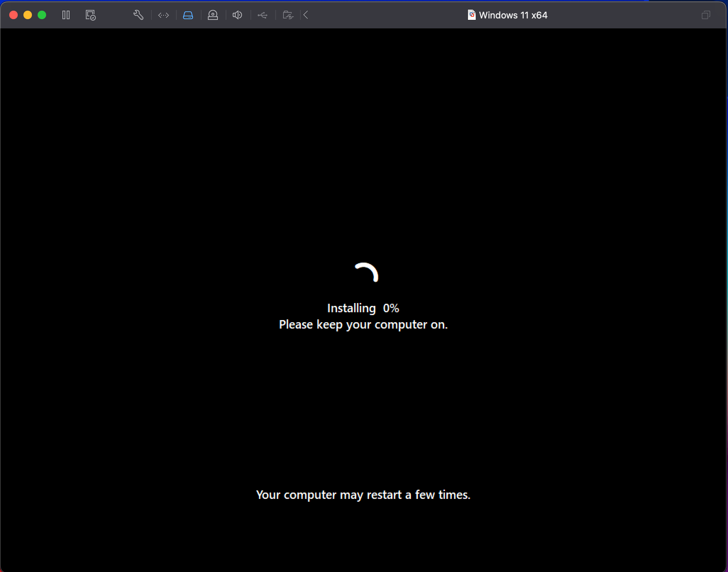Click the network adapter icon
This screenshot has height=572, width=728.
(164, 15)
